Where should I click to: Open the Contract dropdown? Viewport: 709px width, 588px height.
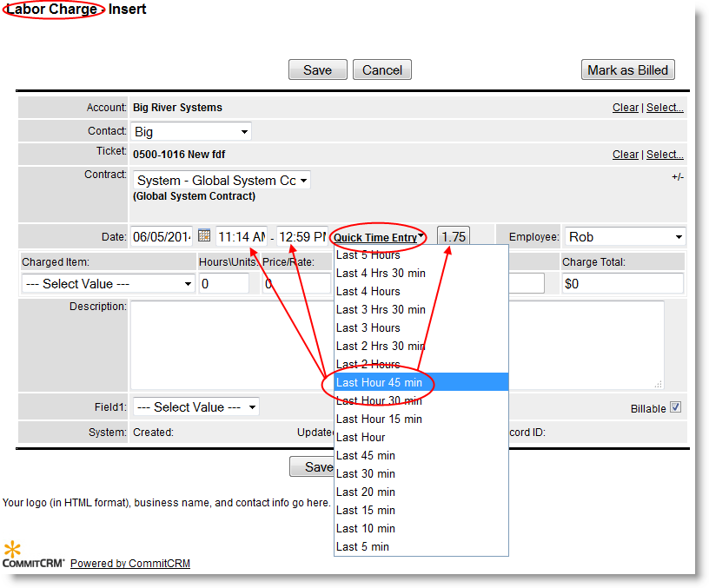click(x=222, y=181)
